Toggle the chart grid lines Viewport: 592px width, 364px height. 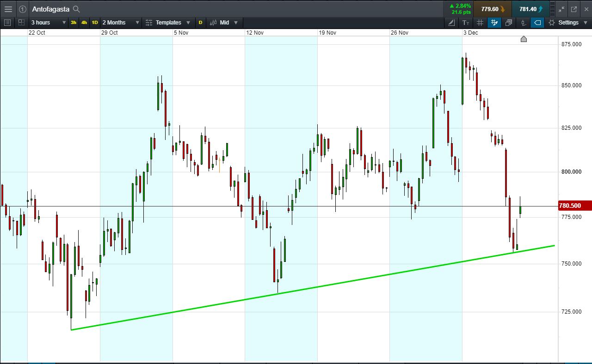click(x=480, y=23)
